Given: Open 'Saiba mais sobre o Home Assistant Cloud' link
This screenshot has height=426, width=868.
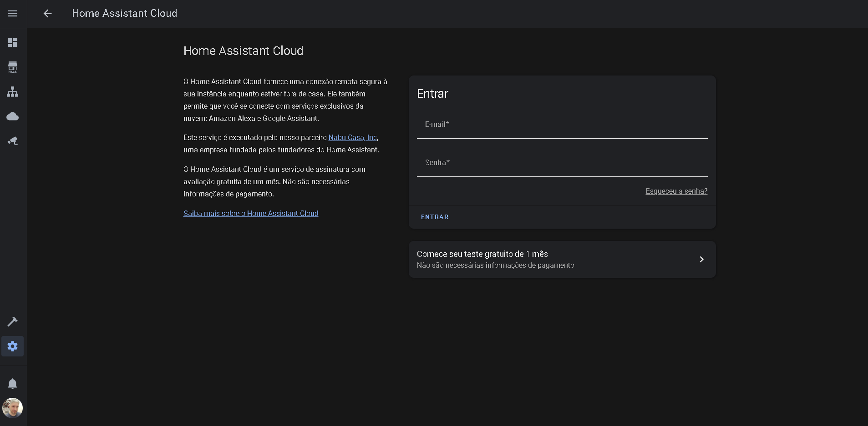Looking at the screenshot, I should pyautogui.click(x=251, y=214).
